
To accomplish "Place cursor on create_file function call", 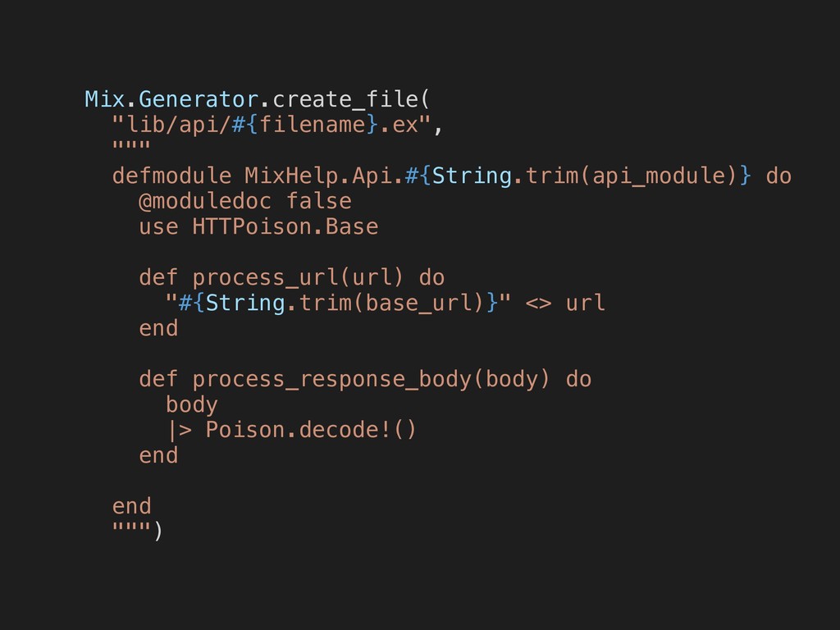I will pyautogui.click(x=345, y=99).
